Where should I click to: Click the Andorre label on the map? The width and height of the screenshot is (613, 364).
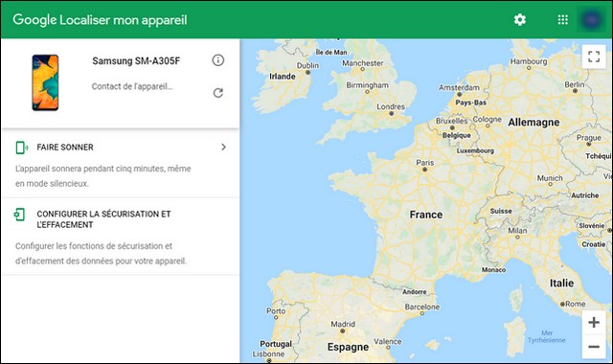coord(415,291)
